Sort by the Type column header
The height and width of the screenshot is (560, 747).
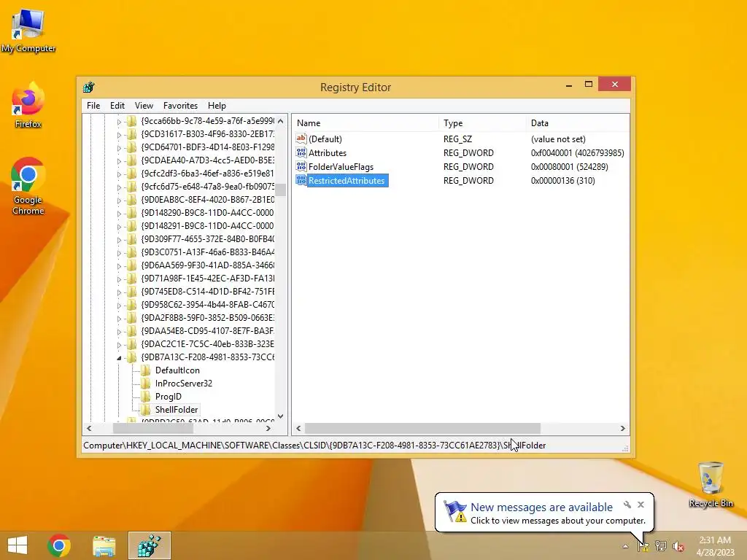click(x=482, y=122)
